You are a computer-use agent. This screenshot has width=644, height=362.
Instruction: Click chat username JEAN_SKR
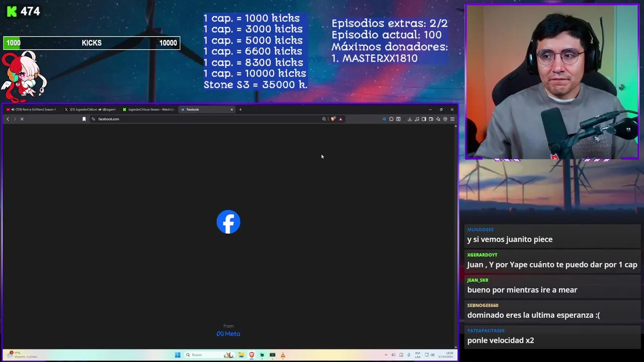pos(477,280)
